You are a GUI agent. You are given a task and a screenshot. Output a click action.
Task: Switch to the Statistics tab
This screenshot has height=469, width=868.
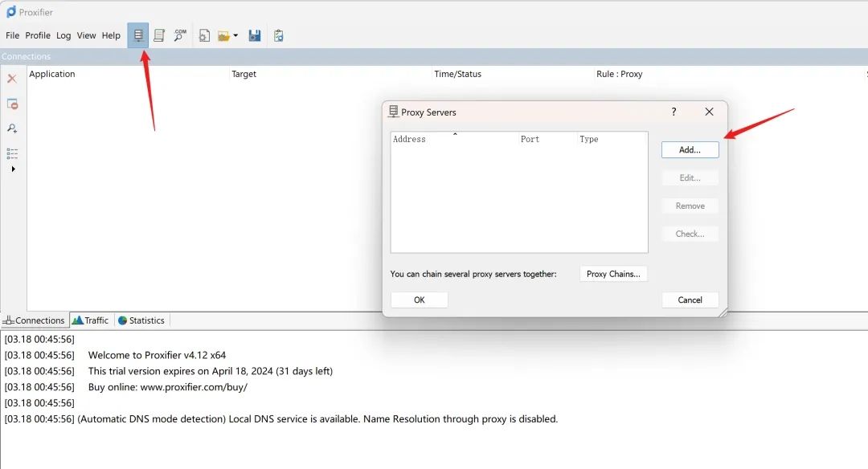click(141, 320)
